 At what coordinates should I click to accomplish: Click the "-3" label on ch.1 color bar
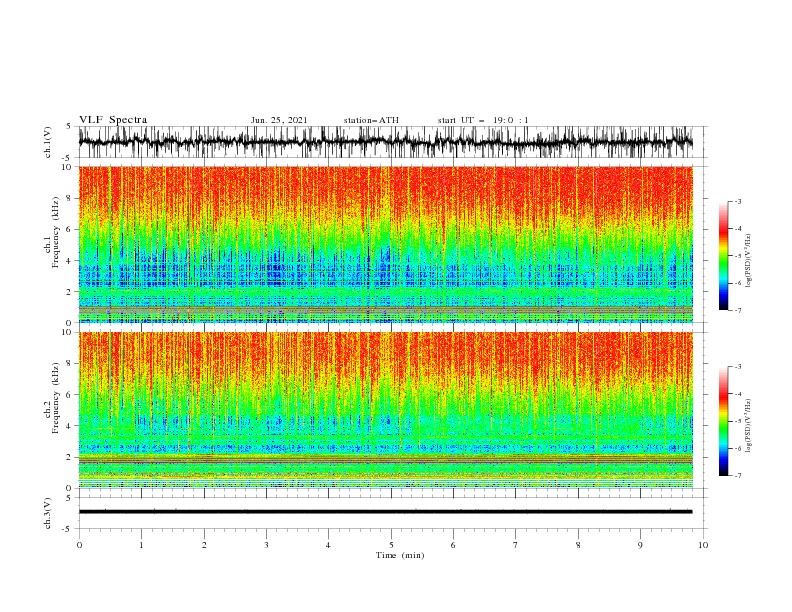click(738, 201)
